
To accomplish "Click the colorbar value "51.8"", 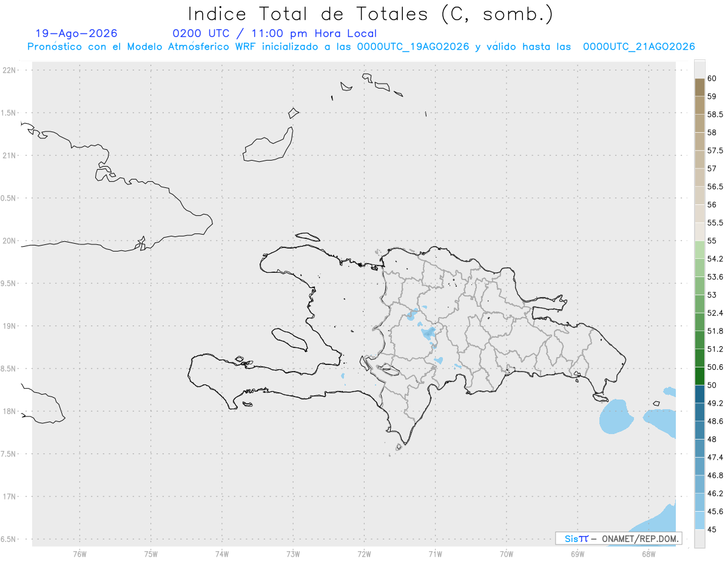I will [x=715, y=331].
